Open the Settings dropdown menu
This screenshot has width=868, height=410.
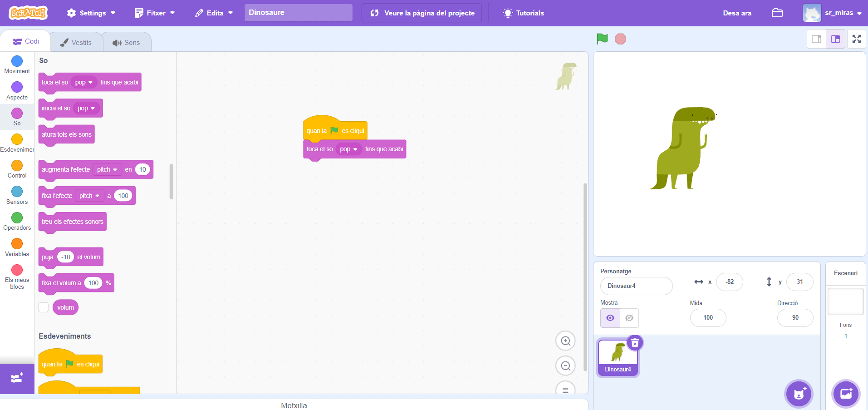pyautogui.click(x=91, y=13)
